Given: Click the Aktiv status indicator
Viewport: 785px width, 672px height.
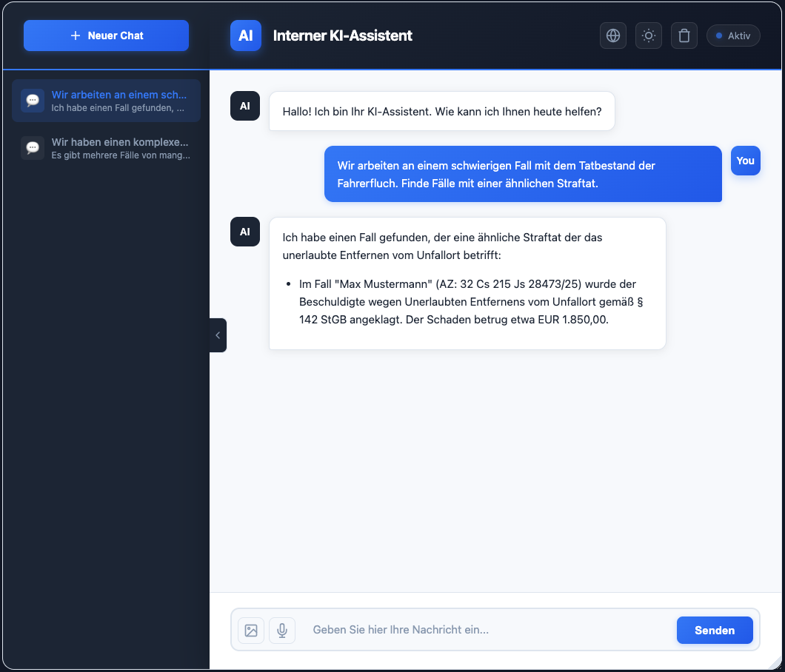Looking at the screenshot, I should pos(733,36).
